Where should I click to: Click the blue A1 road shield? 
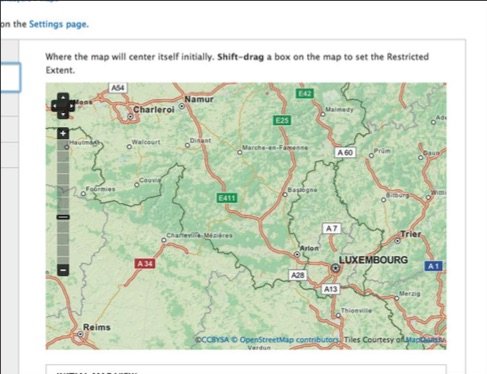click(433, 266)
